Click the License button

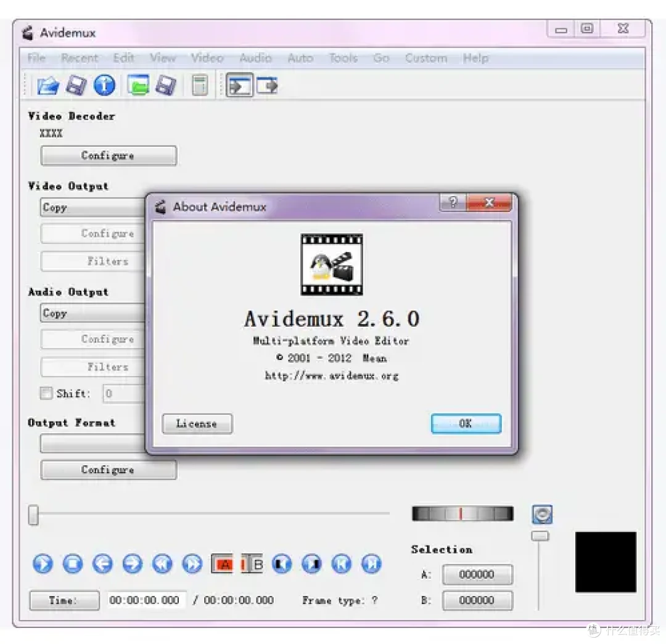pyautogui.click(x=197, y=423)
